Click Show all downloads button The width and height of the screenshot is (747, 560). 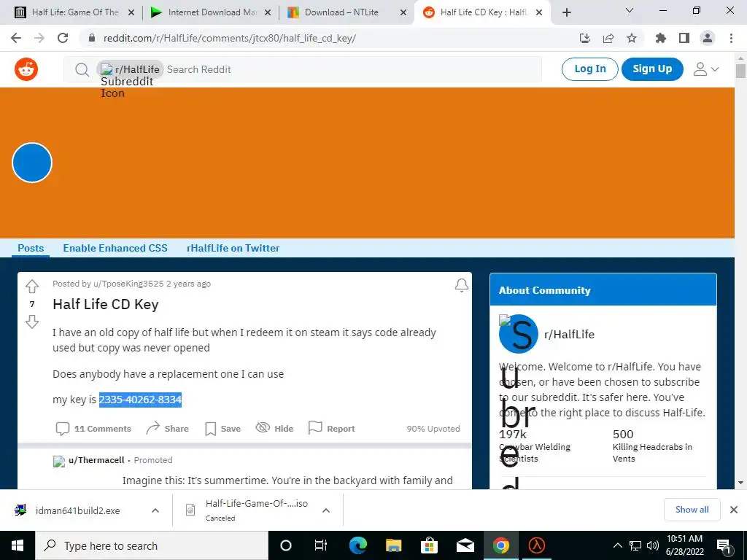pos(692,510)
